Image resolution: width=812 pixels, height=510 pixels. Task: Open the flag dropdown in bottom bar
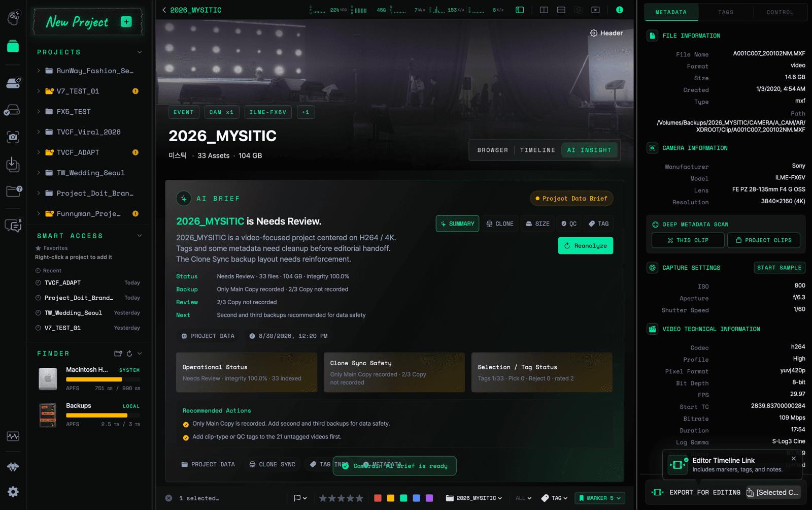pos(300,498)
